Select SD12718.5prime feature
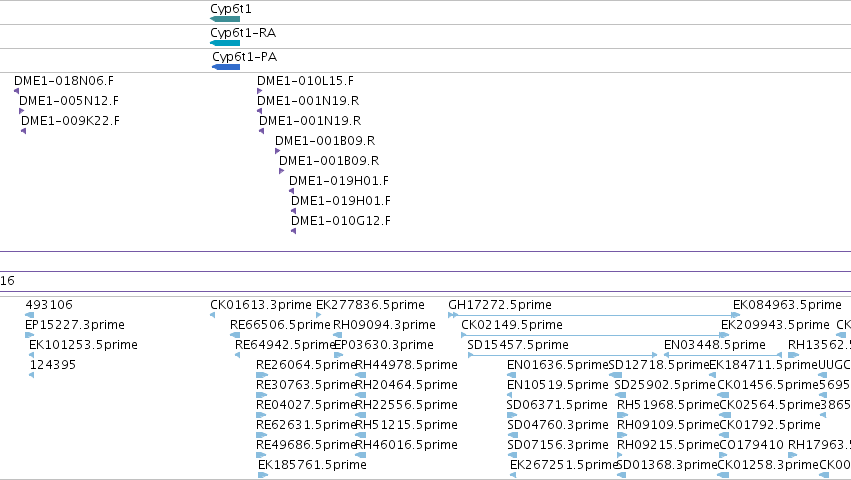The height and width of the screenshot is (480, 851). 659,365
